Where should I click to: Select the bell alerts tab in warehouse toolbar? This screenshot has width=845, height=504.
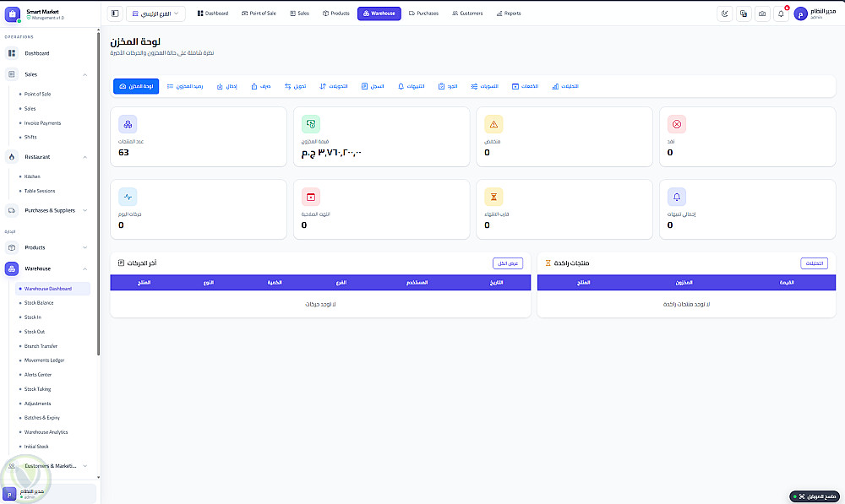pyautogui.click(x=412, y=86)
